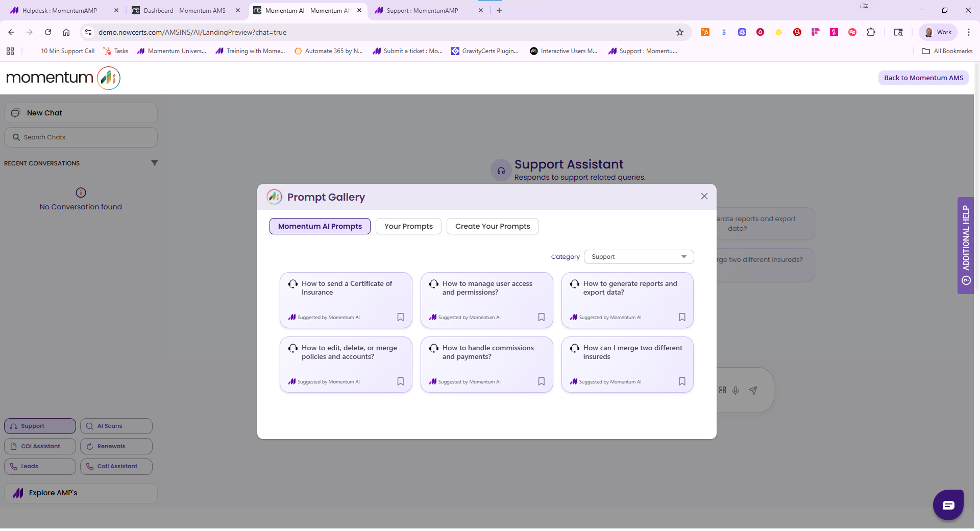Open Momentum University bookmark

point(171,51)
